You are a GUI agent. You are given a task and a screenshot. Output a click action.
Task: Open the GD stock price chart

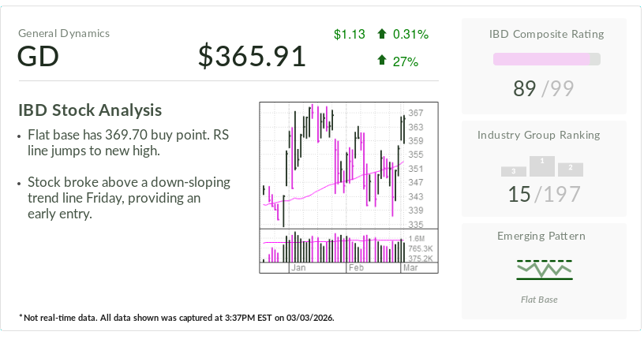(x=348, y=187)
